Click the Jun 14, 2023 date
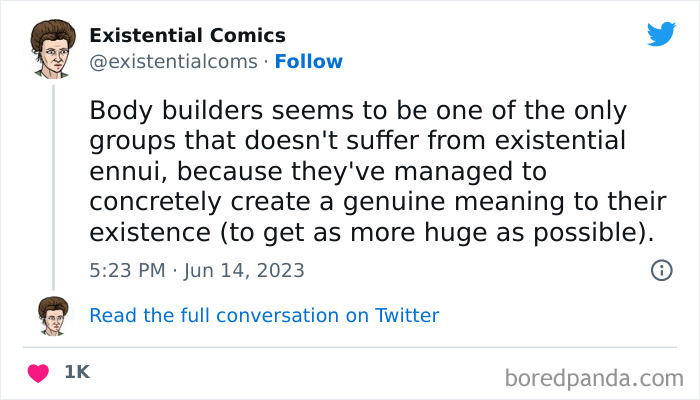This screenshot has height=400, width=700. pos(246,270)
